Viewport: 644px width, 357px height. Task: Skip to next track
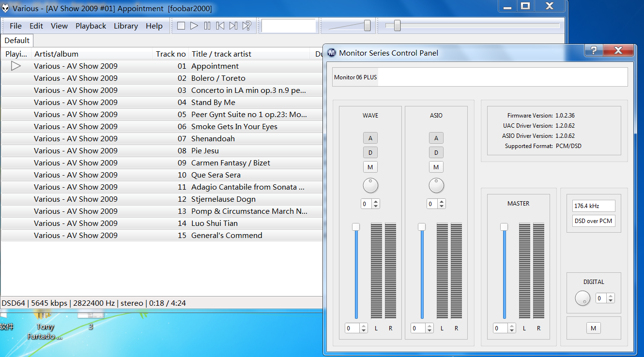pyautogui.click(x=233, y=26)
